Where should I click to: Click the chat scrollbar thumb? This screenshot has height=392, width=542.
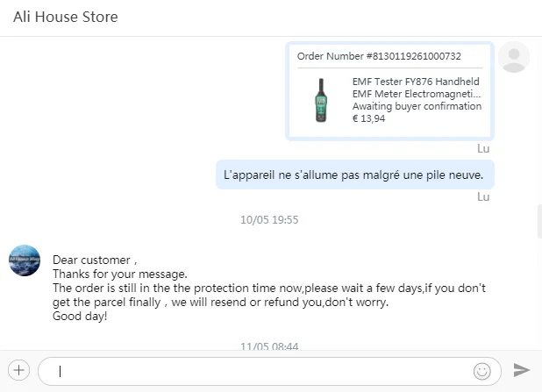point(538,221)
